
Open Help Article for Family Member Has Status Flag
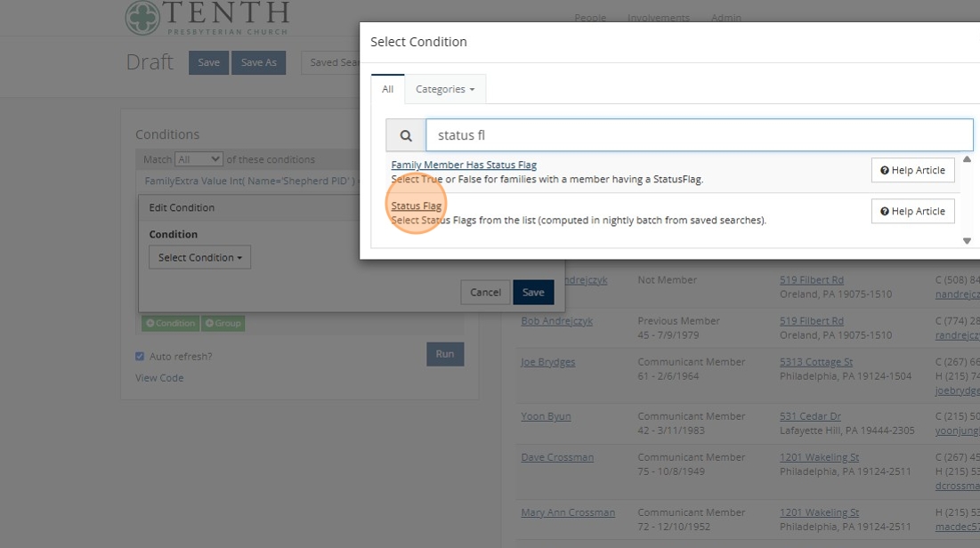912,170
